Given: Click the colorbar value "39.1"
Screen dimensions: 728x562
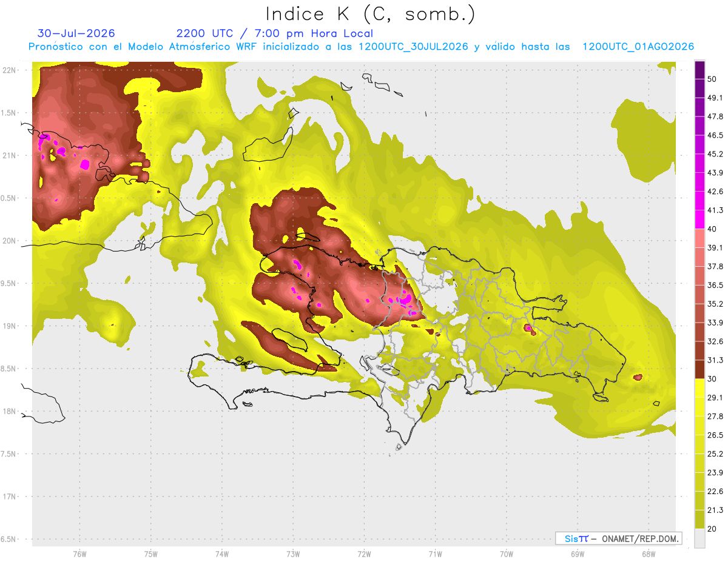Looking at the screenshot, I should pos(715,247).
